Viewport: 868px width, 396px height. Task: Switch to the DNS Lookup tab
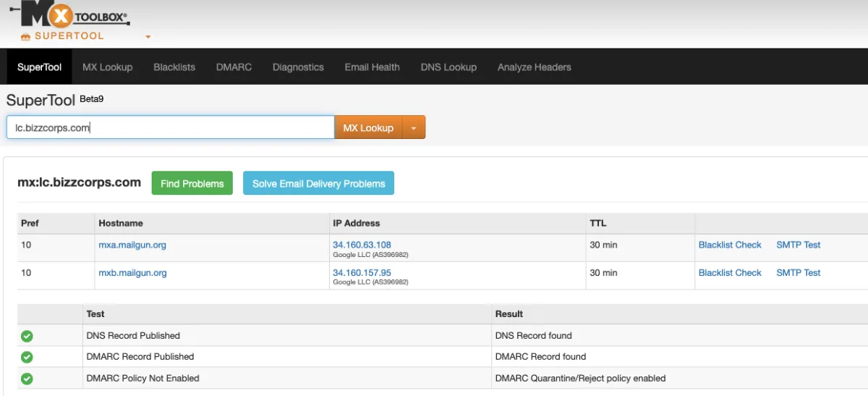(448, 67)
